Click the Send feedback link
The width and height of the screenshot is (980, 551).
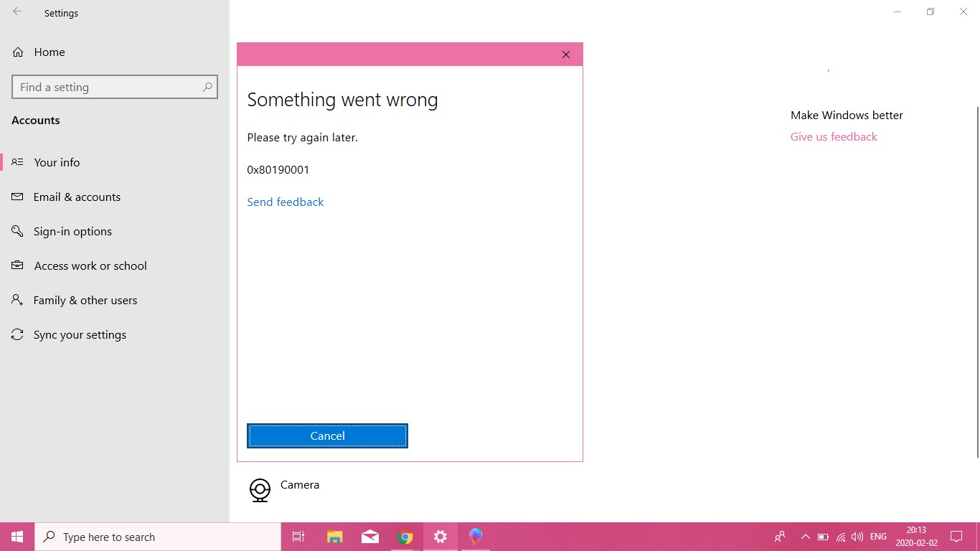point(285,202)
